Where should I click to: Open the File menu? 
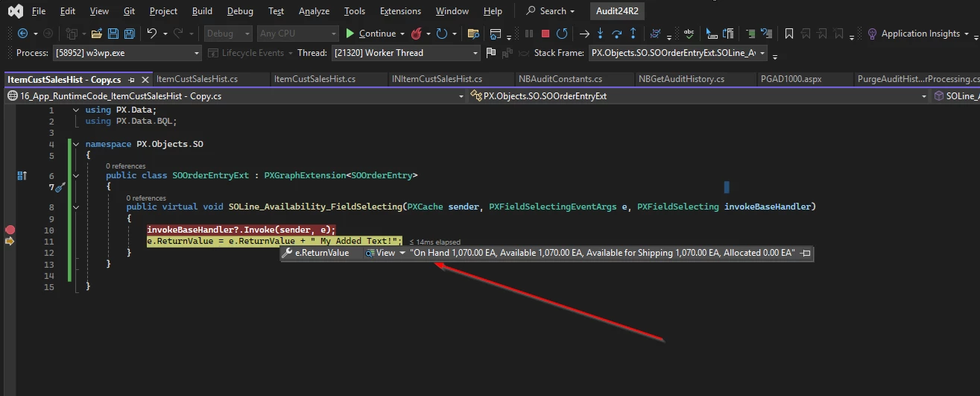point(39,11)
